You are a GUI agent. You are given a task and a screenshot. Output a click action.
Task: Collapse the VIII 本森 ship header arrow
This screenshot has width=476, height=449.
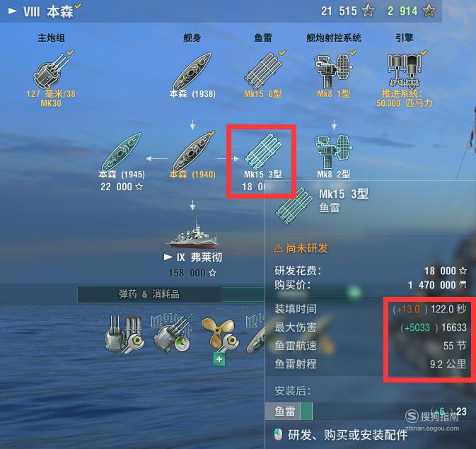pyautogui.click(x=13, y=11)
